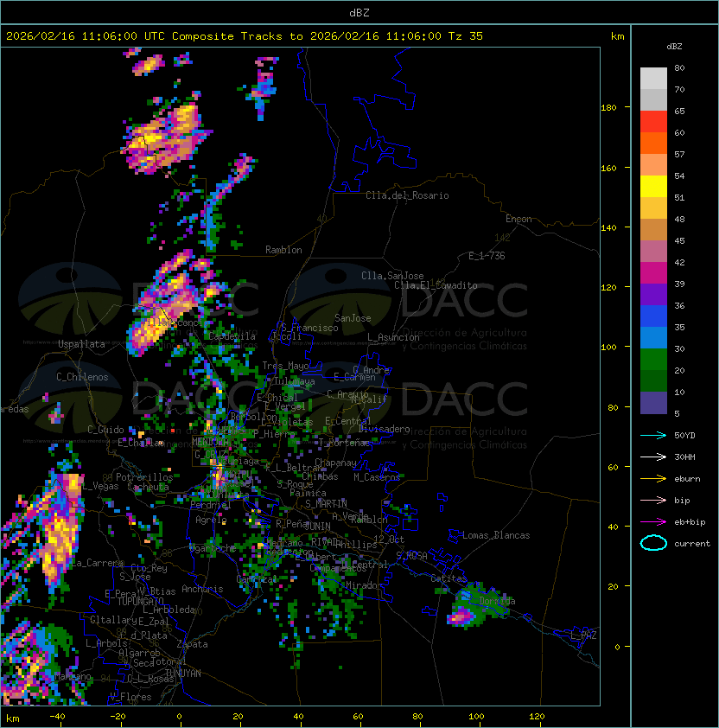Viewport: 719px width, 728px height.
Task: Click the 'S_MARTIN' map label
Action: (326, 504)
